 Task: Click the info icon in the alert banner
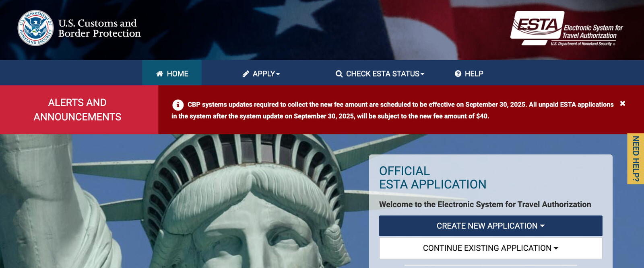[178, 105]
